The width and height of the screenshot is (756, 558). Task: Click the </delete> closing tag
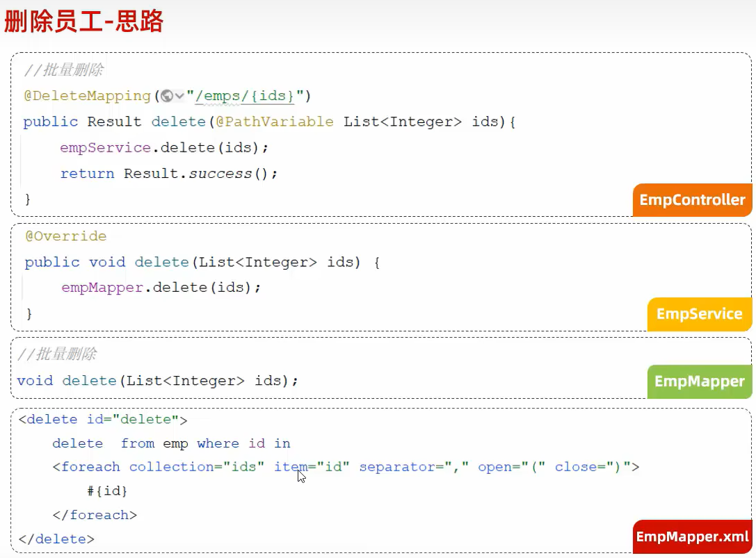tap(56, 539)
